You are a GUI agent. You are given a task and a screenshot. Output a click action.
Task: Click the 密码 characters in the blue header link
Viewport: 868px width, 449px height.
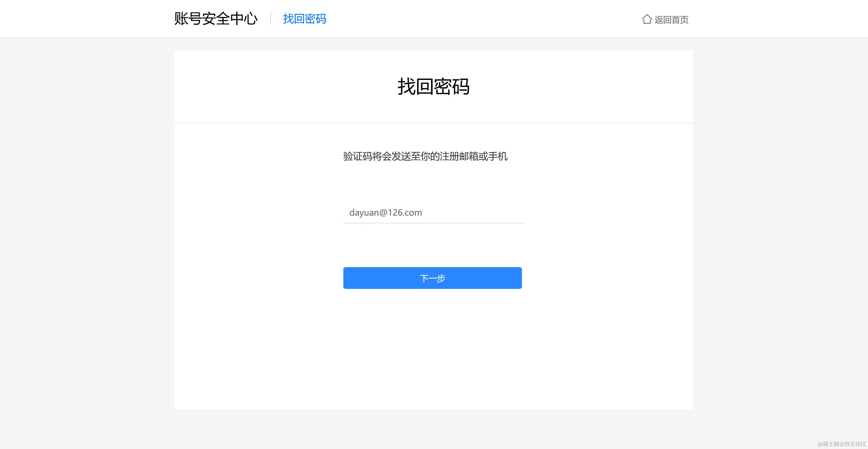click(315, 19)
